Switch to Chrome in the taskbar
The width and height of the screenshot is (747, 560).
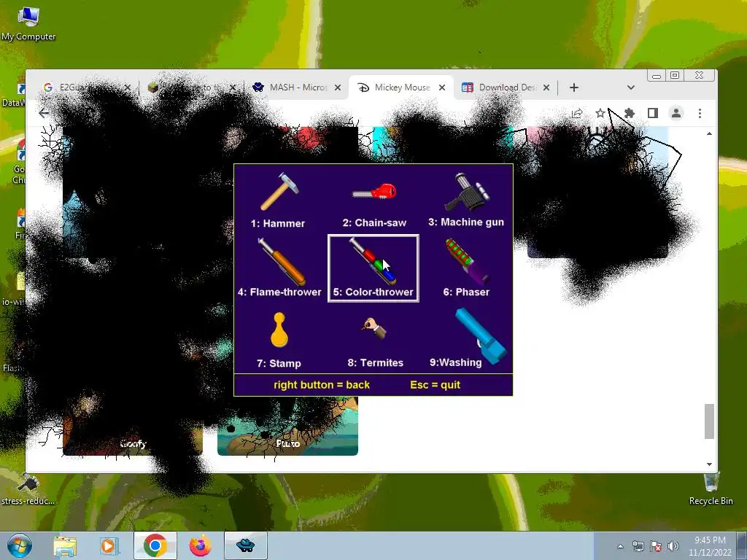(x=155, y=545)
